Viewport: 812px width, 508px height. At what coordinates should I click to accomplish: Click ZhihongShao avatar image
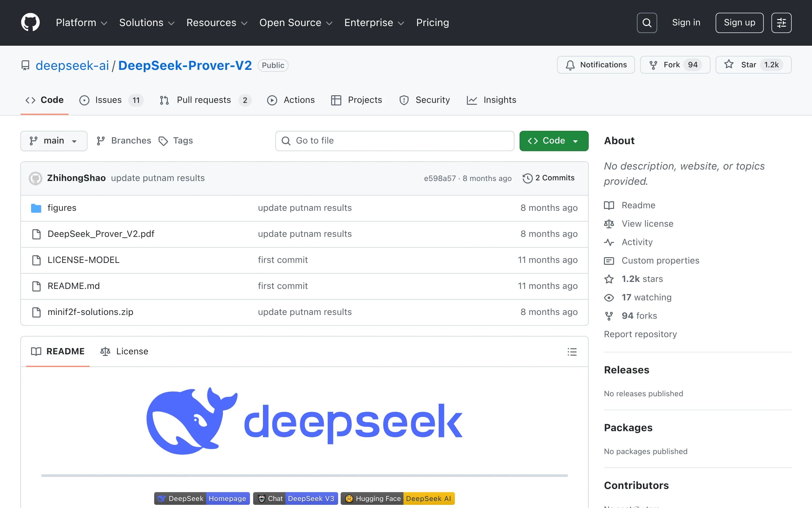pos(35,178)
